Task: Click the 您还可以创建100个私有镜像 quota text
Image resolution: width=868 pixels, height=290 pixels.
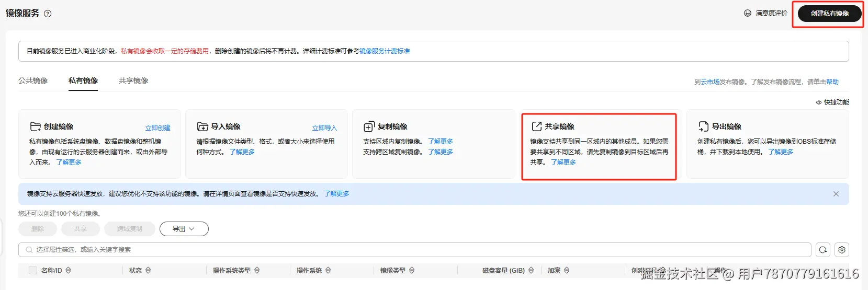Action: 60,214
